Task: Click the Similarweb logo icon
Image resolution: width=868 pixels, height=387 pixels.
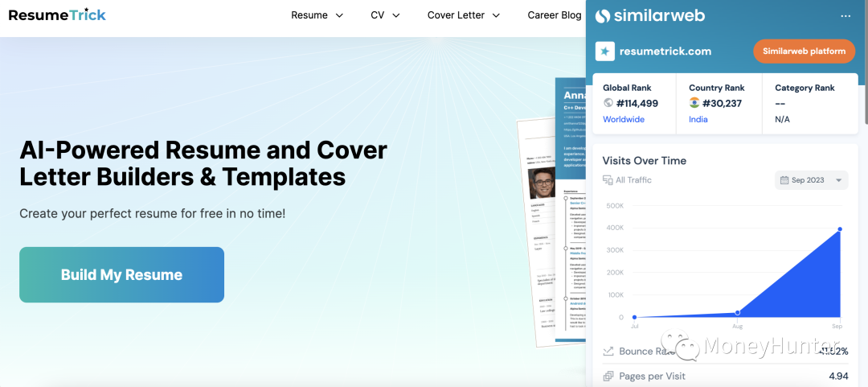Action: click(x=602, y=16)
